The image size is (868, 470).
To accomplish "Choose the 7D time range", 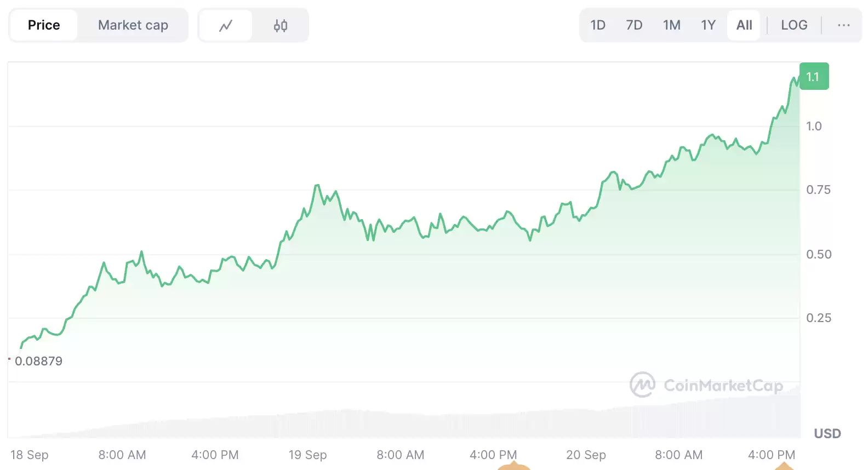I will (634, 25).
